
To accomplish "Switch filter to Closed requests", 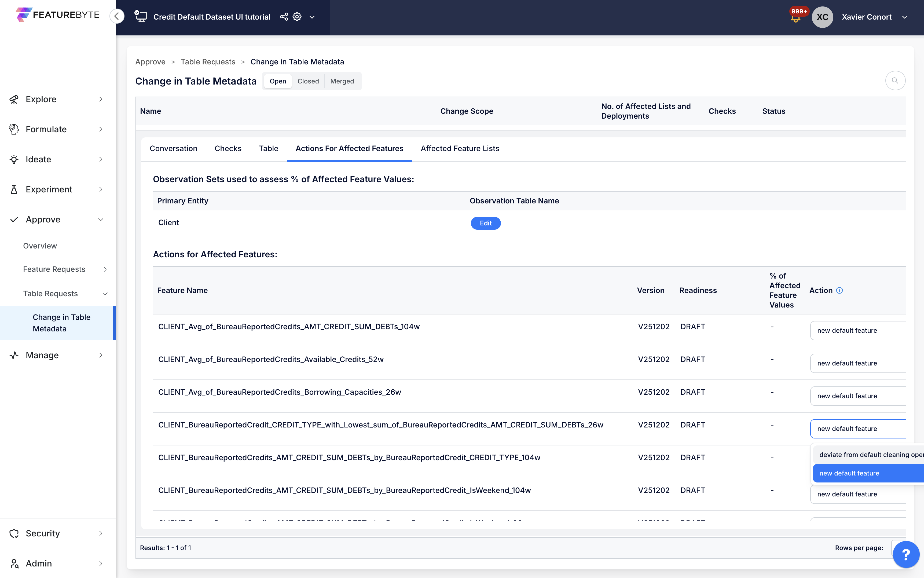I will pyautogui.click(x=308, y=81).
